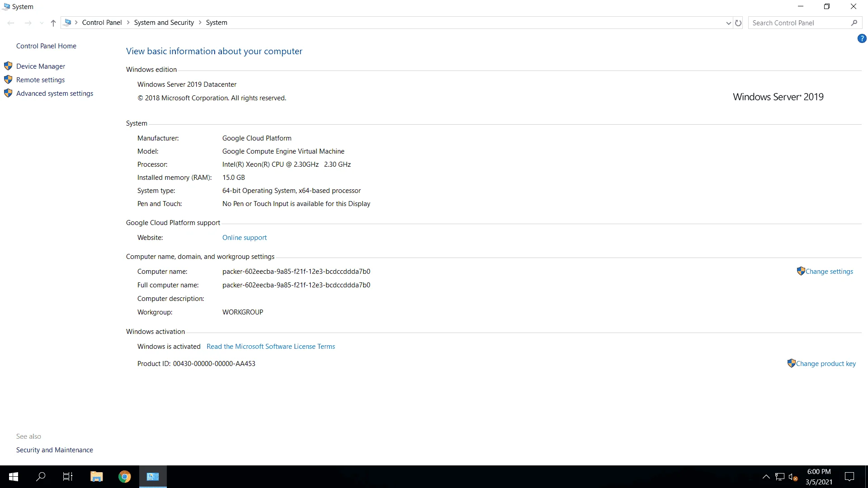
Task: Click the shield icon beside Remote settings
Action: pos(8,80)
